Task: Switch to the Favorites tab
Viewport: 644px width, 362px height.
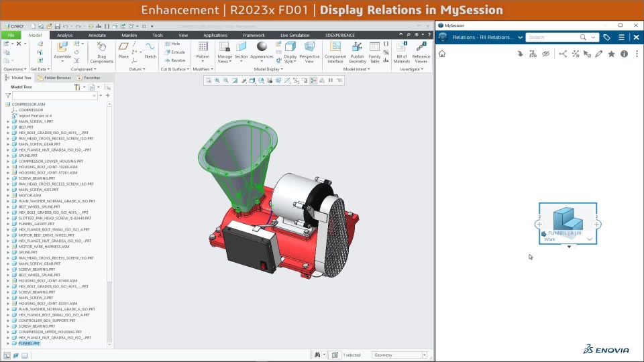Action: (x=89, y=78)
